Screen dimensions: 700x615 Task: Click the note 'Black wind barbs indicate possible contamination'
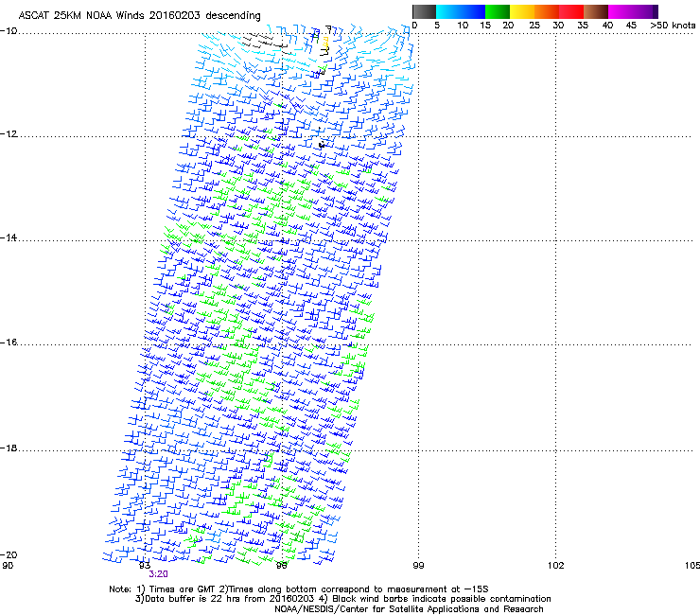click(442, 599)
